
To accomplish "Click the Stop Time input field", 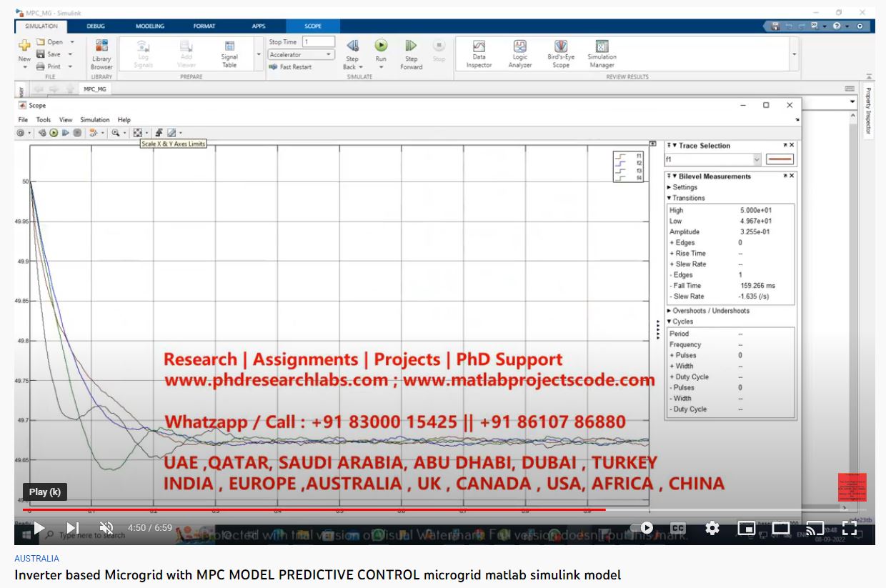I will coord(318,42).
